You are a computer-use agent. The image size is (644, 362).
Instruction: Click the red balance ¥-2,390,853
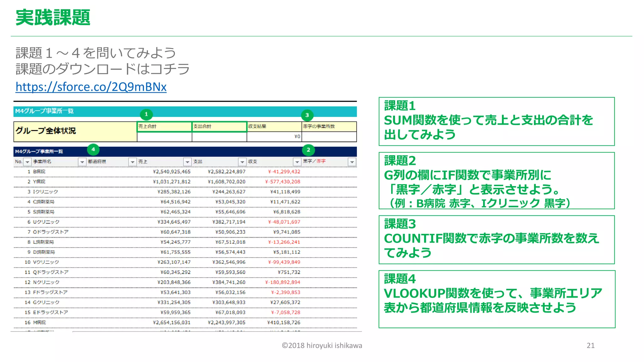click(x=286, y=292)
